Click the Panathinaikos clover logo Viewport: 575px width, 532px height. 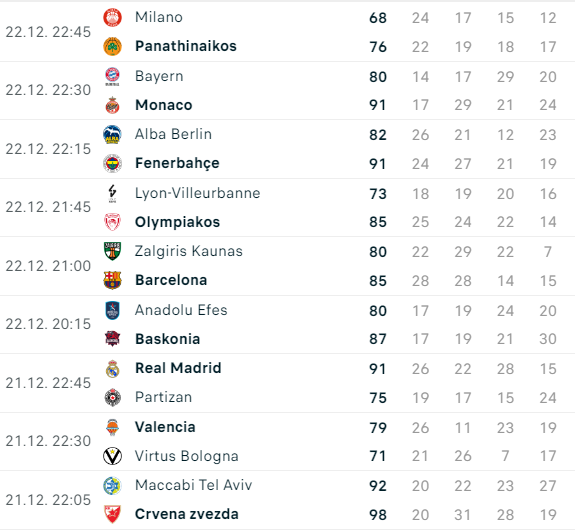click(112, 46)
